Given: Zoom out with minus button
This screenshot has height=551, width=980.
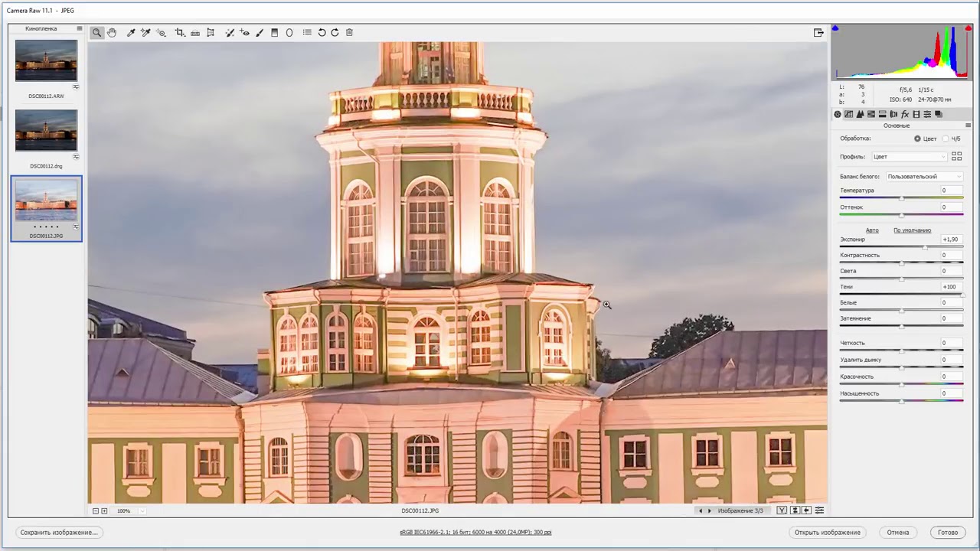Looking at the screenshot, I should 96,510.
